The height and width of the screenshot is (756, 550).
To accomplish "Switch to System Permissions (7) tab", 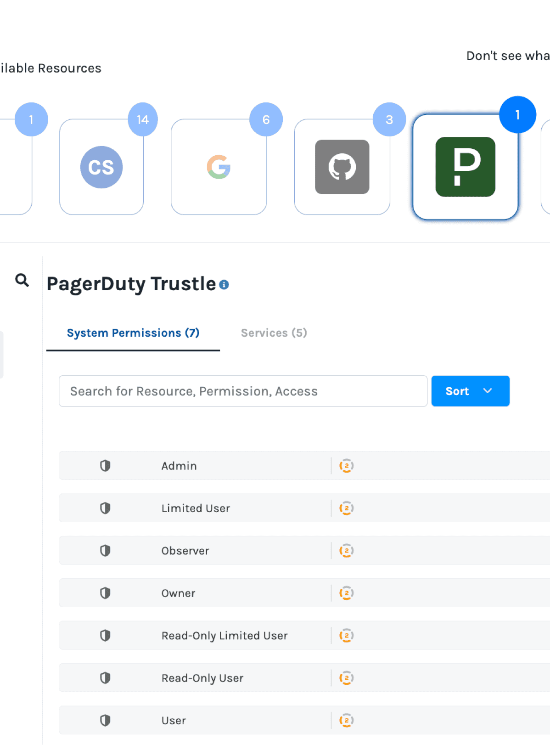I will click(133, 333).
